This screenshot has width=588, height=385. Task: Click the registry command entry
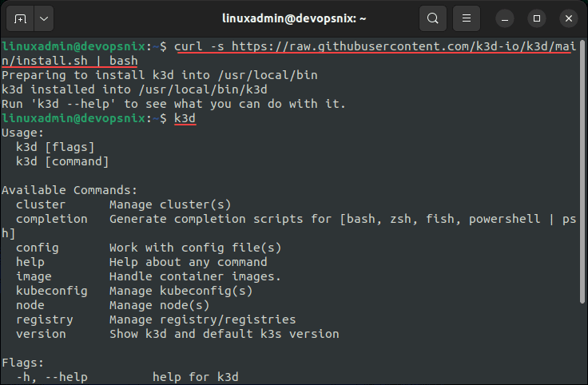tap(45, 320)
